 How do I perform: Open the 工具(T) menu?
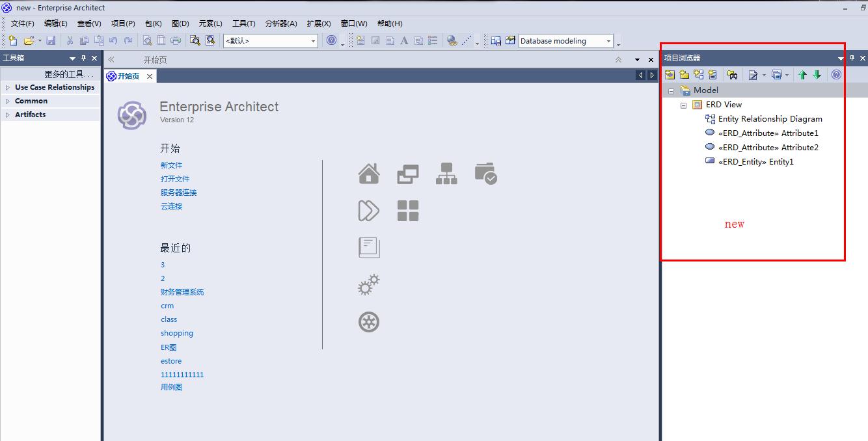[x=244, y=23]
